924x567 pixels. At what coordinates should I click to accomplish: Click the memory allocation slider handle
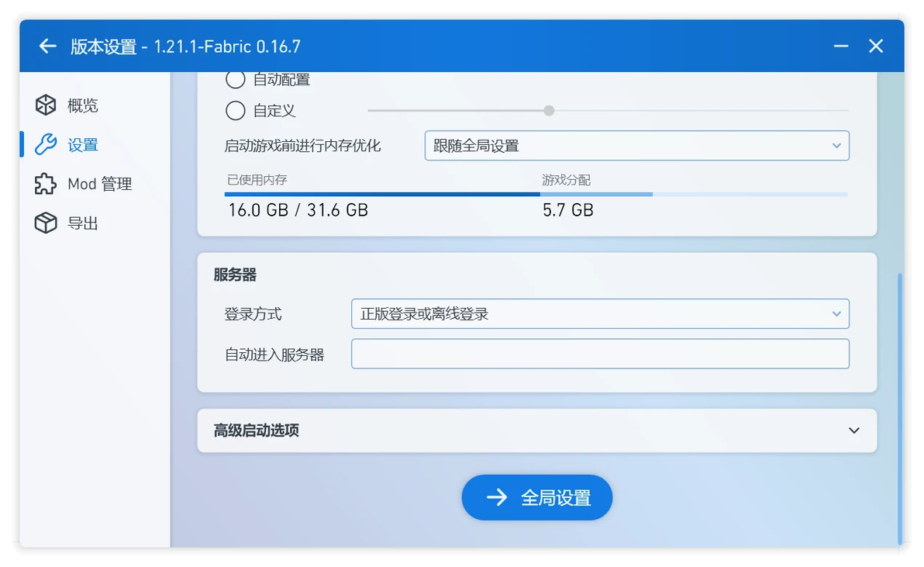[549, 110]
